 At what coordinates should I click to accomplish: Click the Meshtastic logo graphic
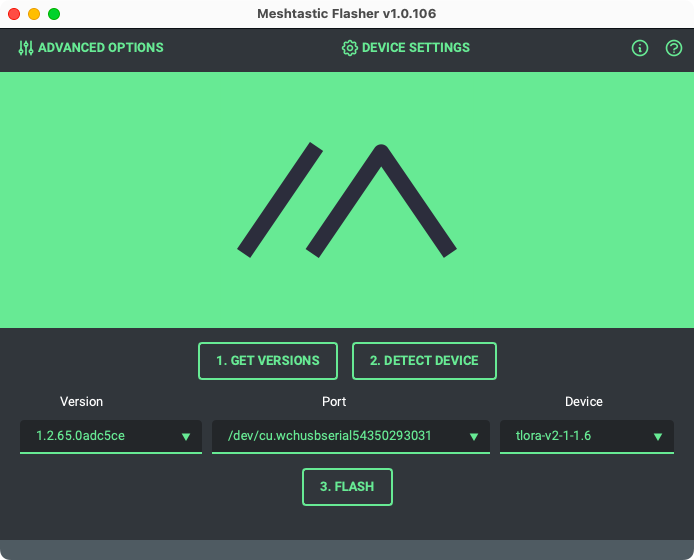point(347,200)
